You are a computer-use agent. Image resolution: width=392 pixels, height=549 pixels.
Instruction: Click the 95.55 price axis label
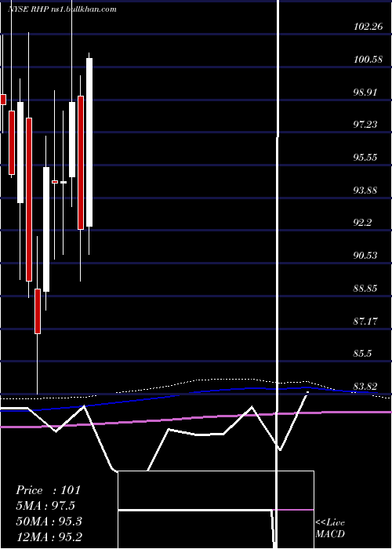point(365,157)
